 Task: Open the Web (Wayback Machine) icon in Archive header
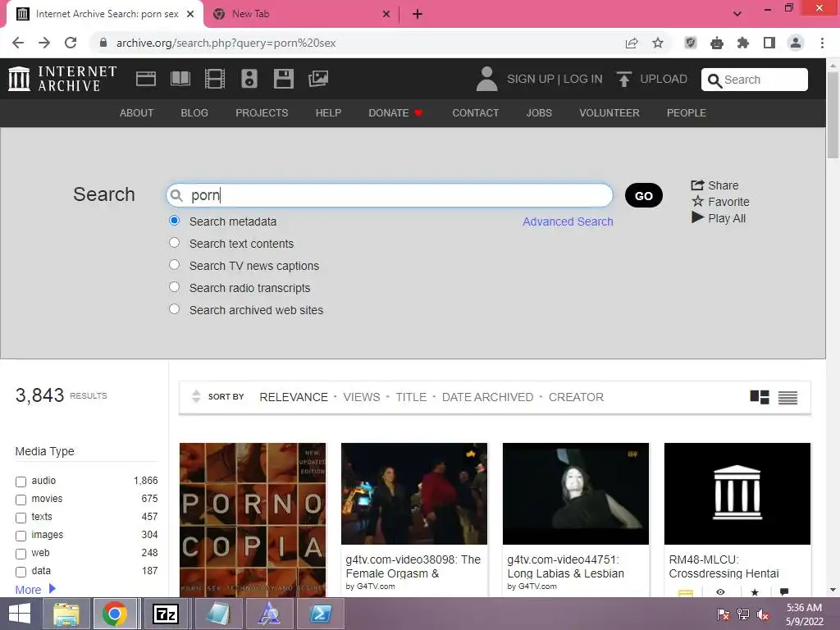[146, 80]
